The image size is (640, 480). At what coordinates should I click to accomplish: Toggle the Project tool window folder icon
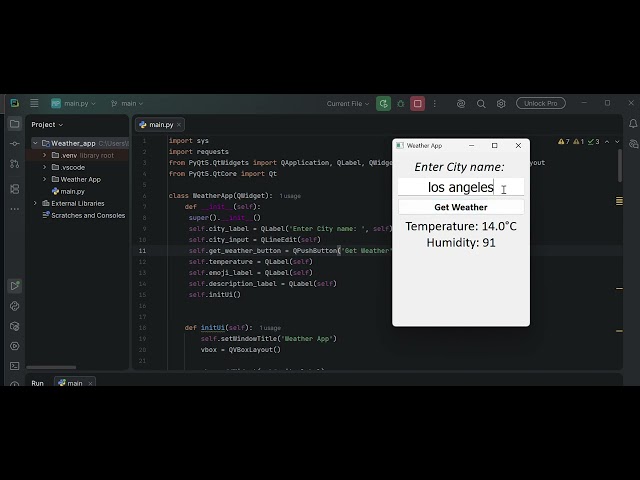click(x=15, y=124)
